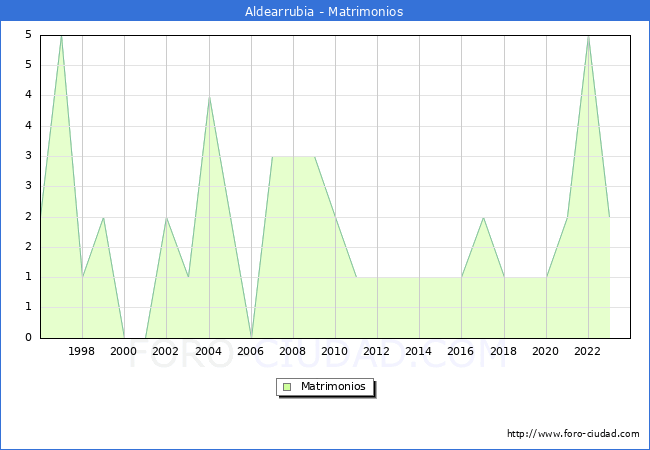Click the 2017 data point peak

483,218
